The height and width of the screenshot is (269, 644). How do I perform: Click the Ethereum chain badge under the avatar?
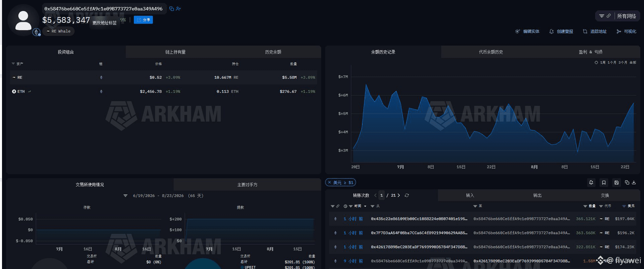pyautogui.click(x=36, y=32)
